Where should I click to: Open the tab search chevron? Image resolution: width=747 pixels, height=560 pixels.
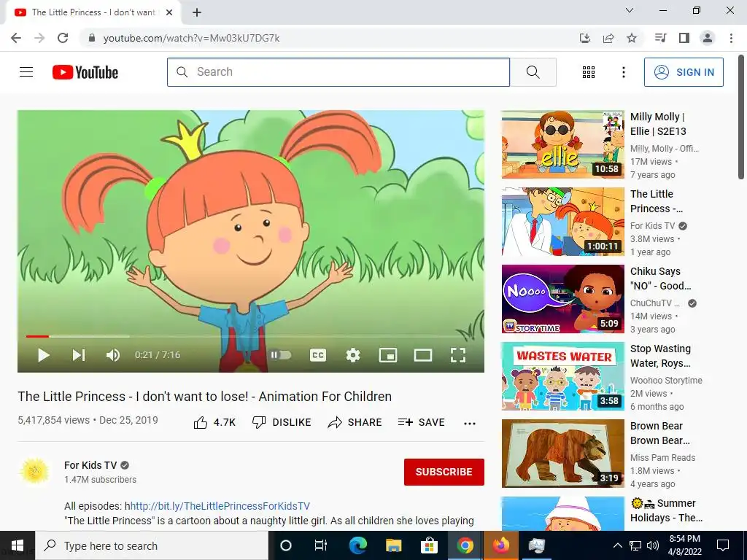pos(630,10)
